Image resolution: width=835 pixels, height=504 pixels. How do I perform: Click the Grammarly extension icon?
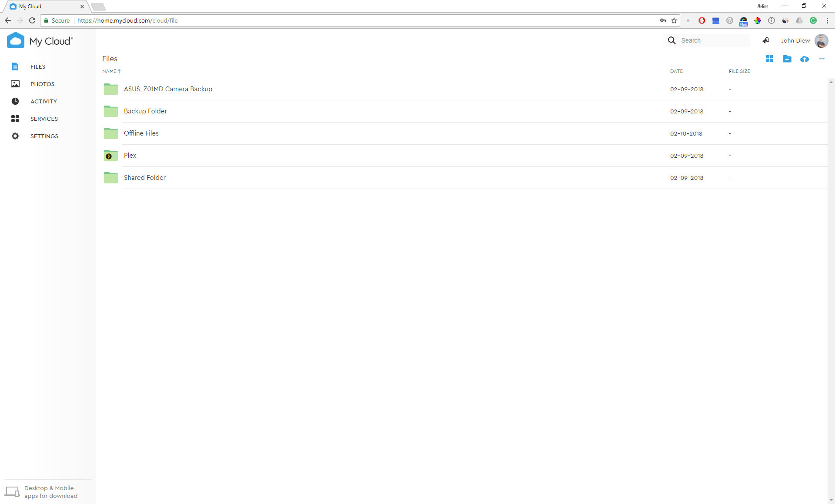pos(813,20)
